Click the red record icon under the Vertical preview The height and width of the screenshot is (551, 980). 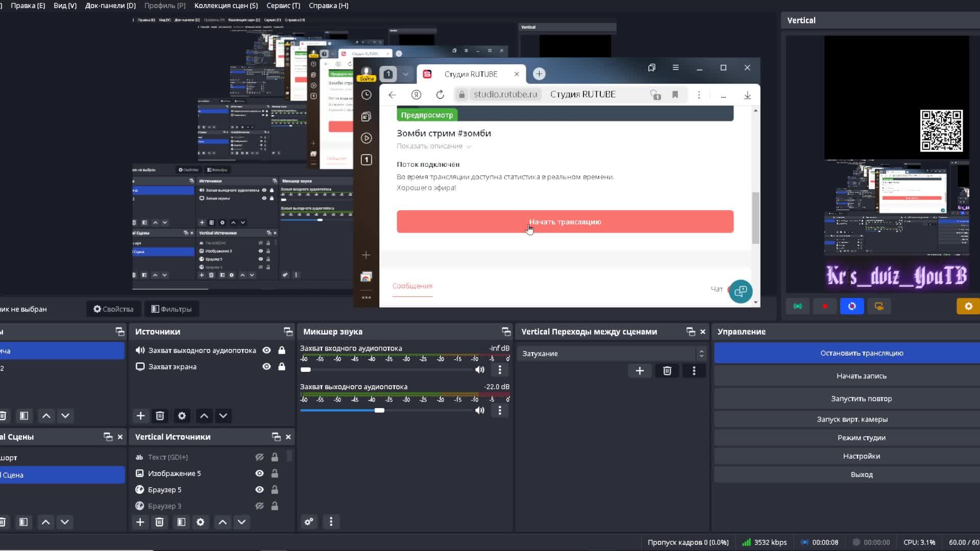[x=825, y=306]
